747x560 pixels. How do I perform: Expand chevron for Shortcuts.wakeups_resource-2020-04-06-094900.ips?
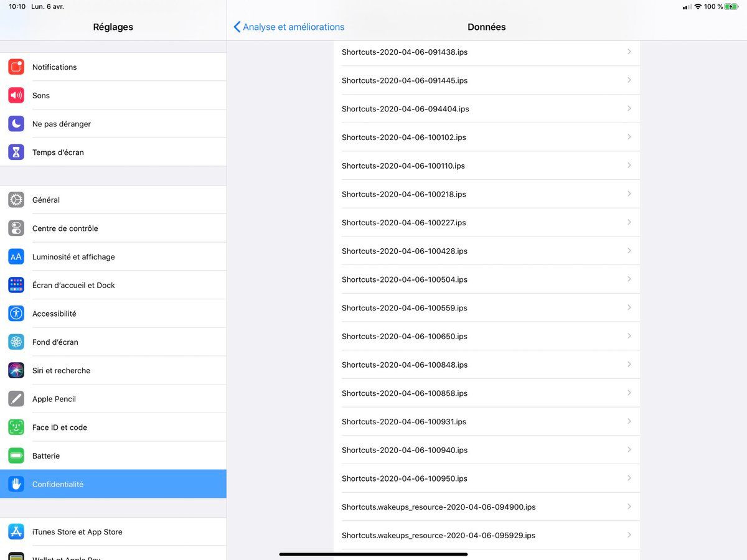pos(629,506)
